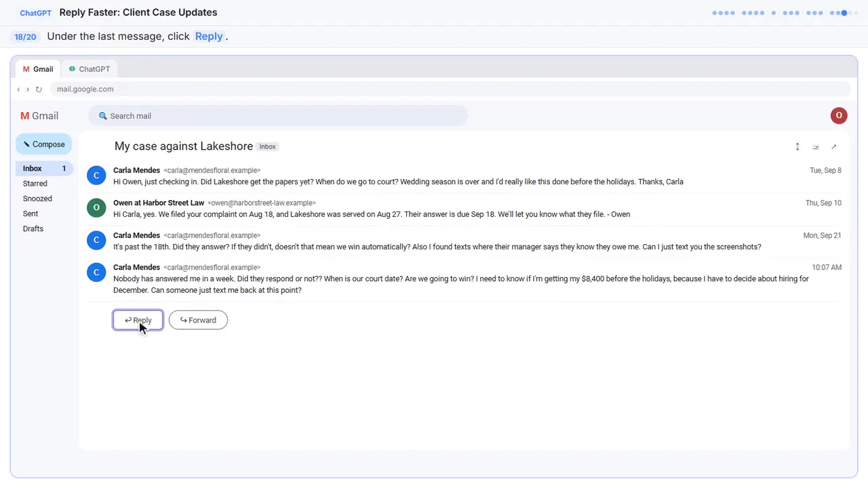Click Carla's avatar on the Mon, Sep 21 message
The height and width of the screenshot is (488, 868).
click(x=96, y=240)
